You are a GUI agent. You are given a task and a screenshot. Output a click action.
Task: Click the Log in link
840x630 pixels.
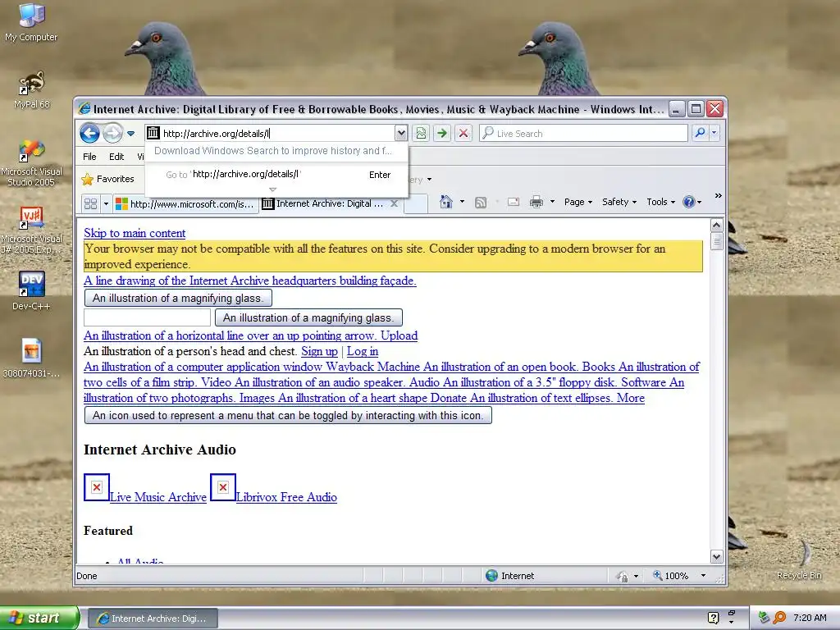363,351
